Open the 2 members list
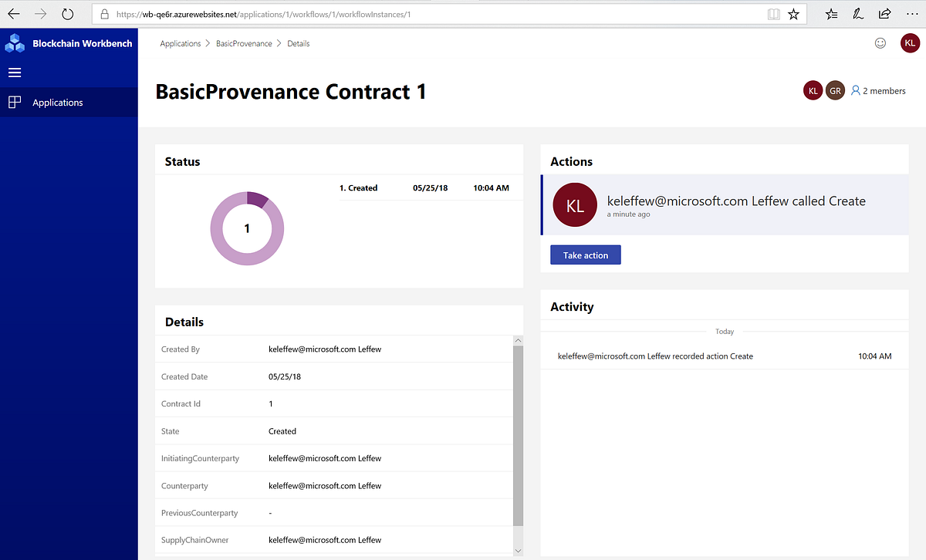This screenshot has height=560, width=926. (x=878, y=90)
